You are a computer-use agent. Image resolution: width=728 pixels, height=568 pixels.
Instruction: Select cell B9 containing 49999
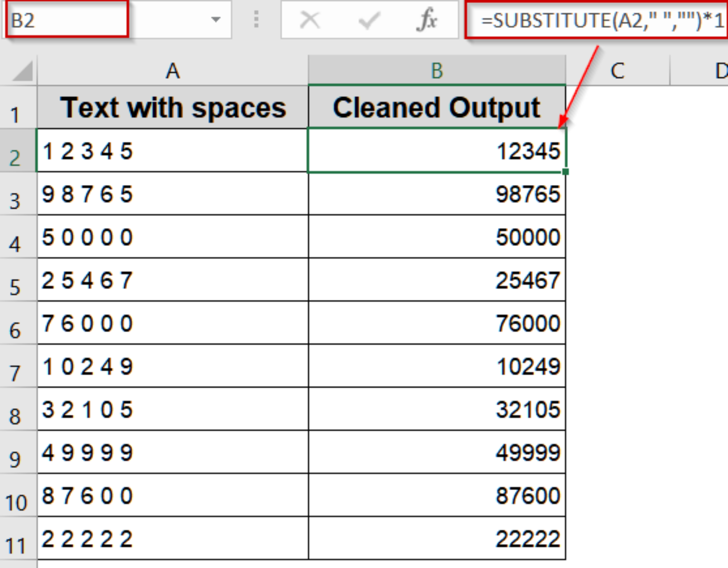[437, 452]
